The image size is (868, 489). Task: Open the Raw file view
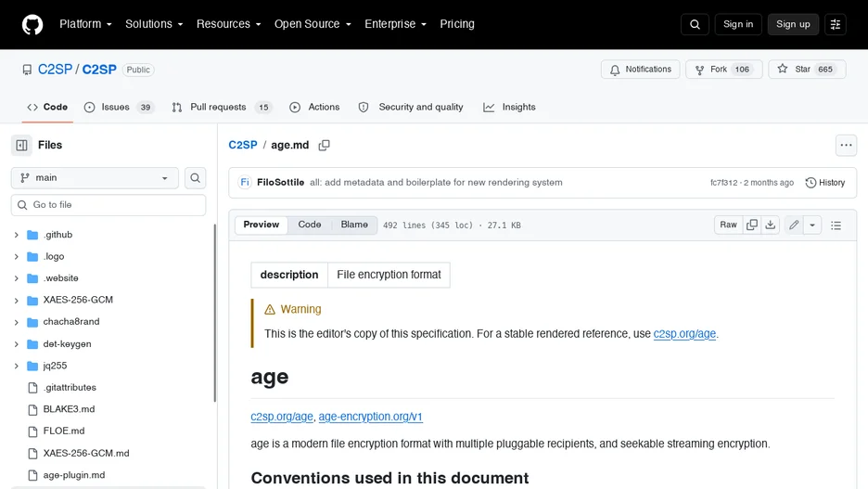[x=728, y=225]
